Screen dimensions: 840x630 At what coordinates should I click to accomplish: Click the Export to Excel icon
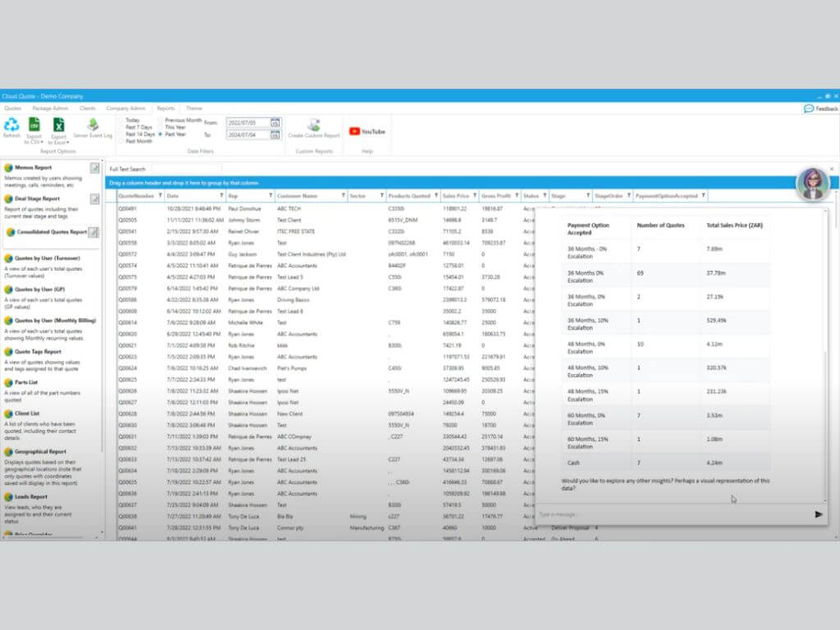[x=58, y=126]
